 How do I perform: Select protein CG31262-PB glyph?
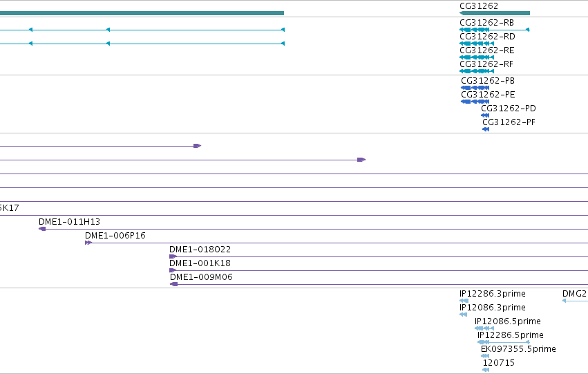pyautogui.click(x=475, y=88)
